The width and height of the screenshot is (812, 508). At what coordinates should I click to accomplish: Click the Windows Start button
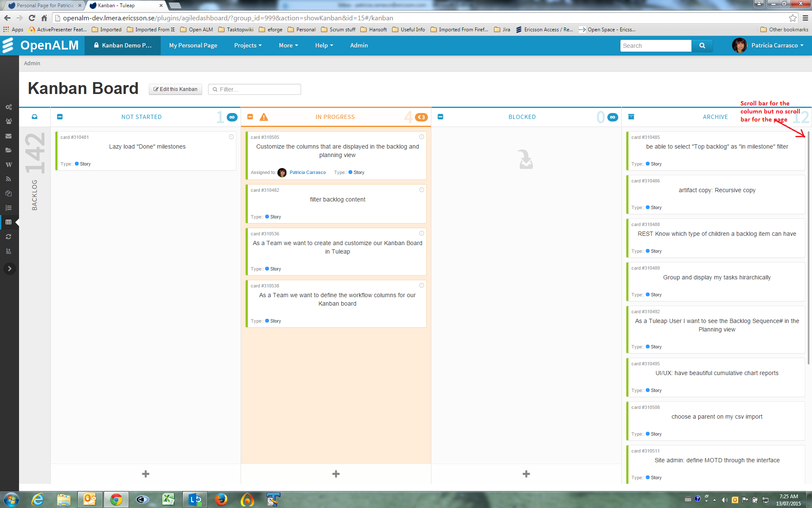click(11, 500)
